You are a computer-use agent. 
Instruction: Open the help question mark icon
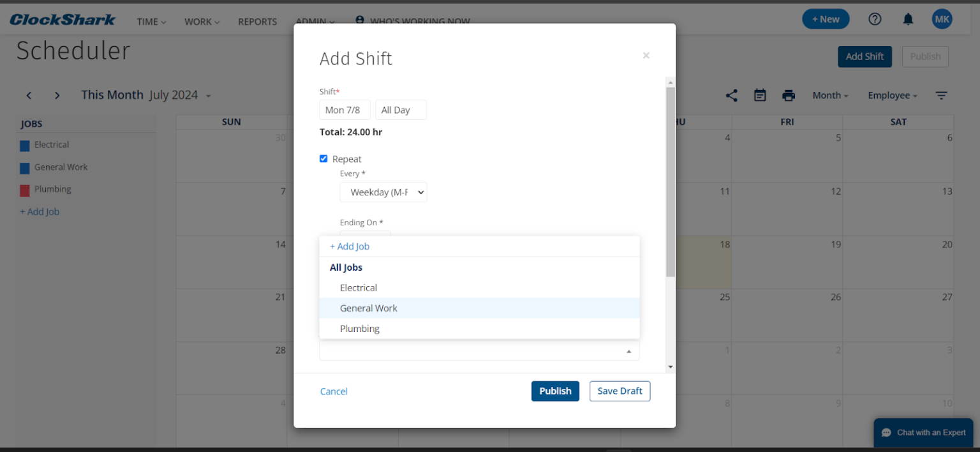tap(875, 19)
